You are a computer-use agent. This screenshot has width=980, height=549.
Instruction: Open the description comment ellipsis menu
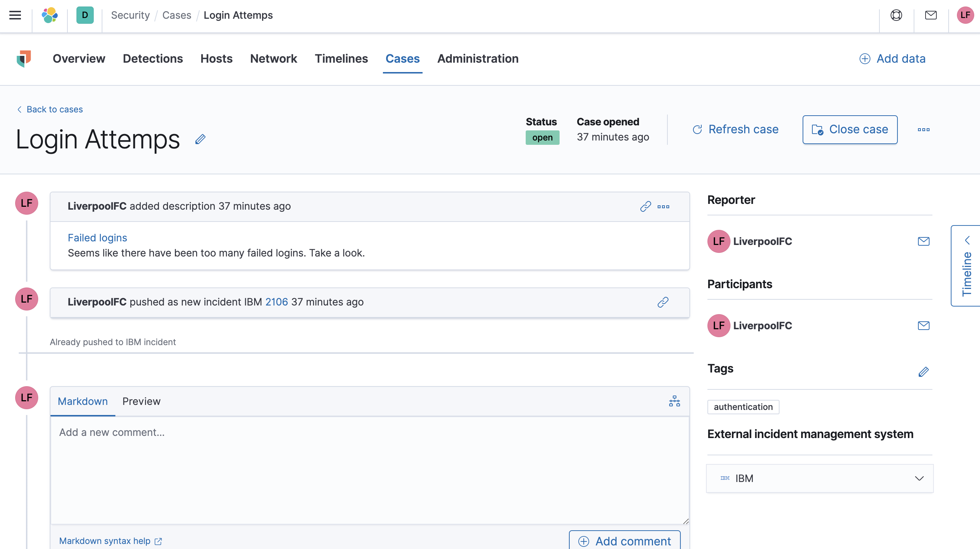point(663,206)
